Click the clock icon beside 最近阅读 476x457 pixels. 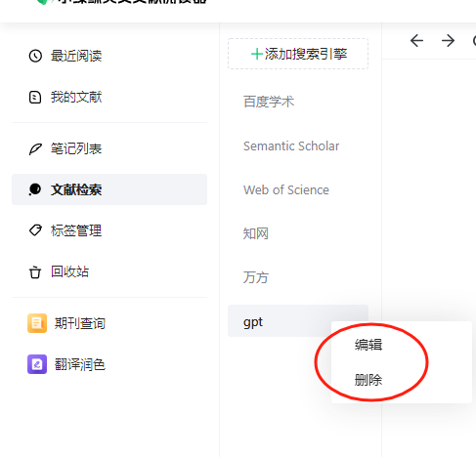coord(35,56)
